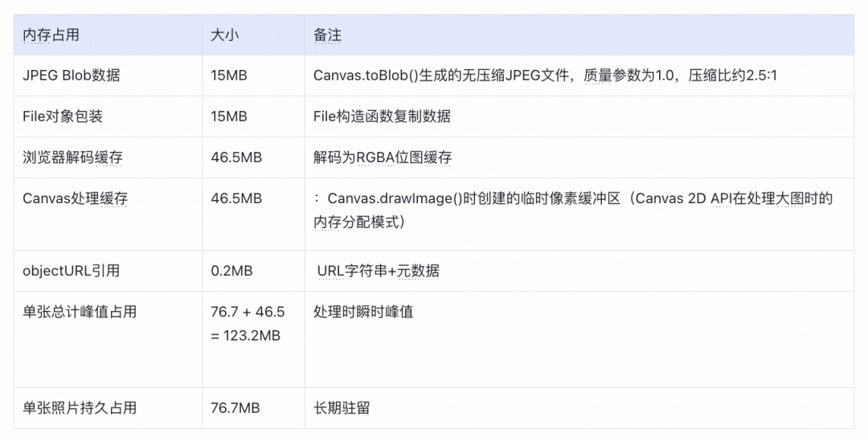
Task: Click the 15MB size in JPEG Blob数据 row
Action: (x=229, y=76)
